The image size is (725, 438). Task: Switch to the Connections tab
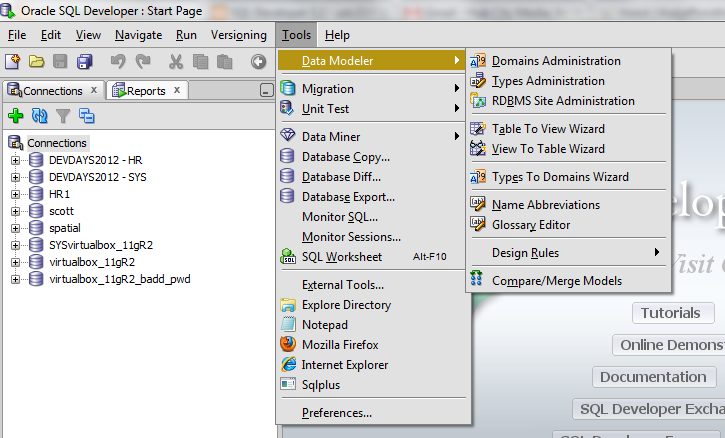point(53,91)
